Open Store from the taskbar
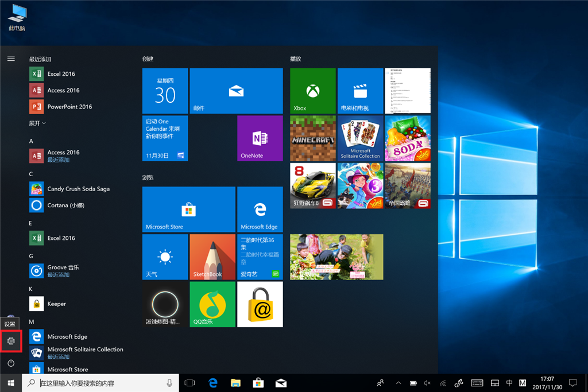This screenshot has width=588, height=392. pos(258,383)
